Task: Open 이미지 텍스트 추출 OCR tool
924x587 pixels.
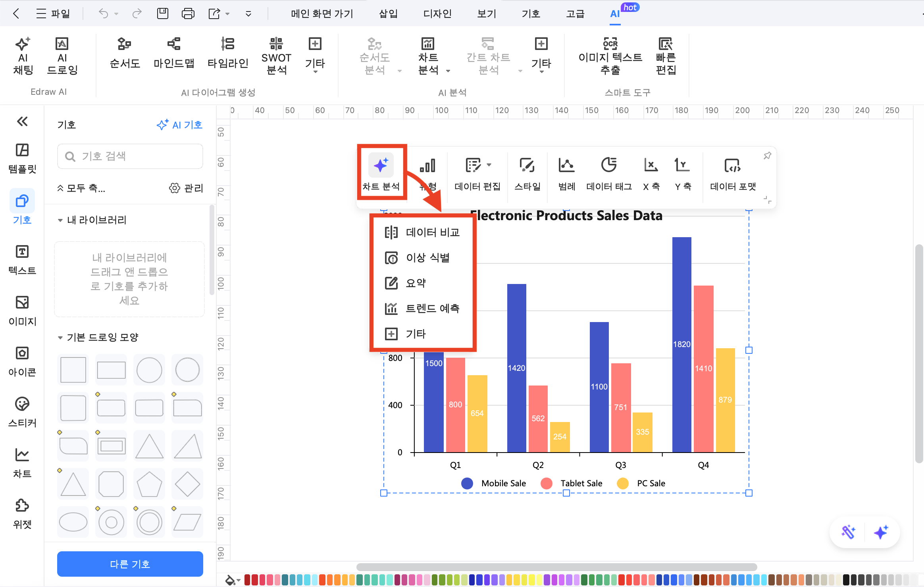Action: tap(610, 56)
